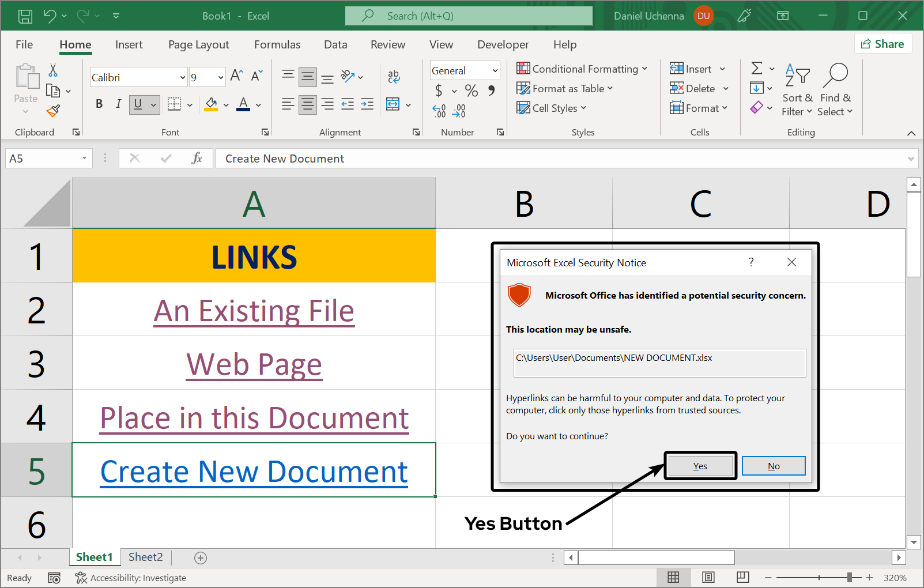Image resolution: width=924 pixels, height=588 pixels.
Task: Click Yes in the Security Notice dialog
Action: [x=700, y=465]
